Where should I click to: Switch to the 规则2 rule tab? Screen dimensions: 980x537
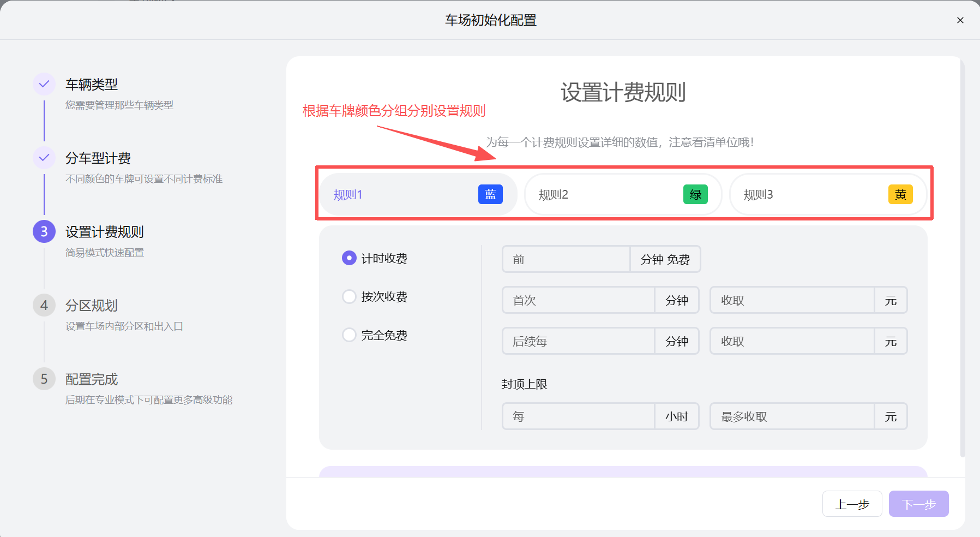click(x=600, y=194)
